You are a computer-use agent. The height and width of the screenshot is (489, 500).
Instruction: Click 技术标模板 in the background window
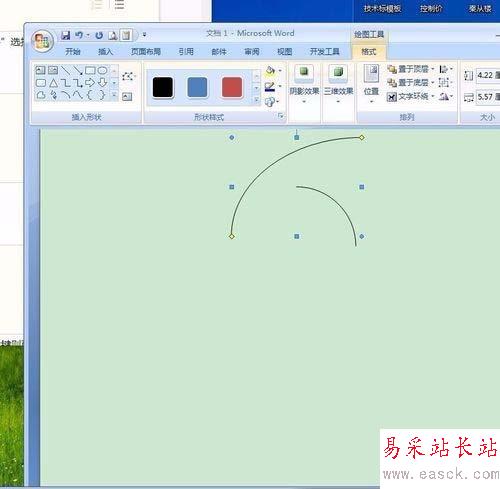coord(382,9)
